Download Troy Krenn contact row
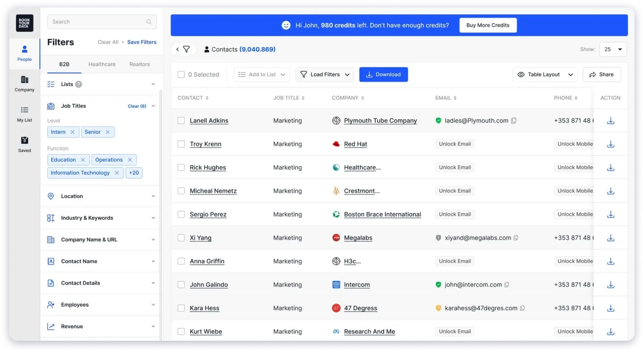This screenshot has width=644, height=352. [611, 144]
